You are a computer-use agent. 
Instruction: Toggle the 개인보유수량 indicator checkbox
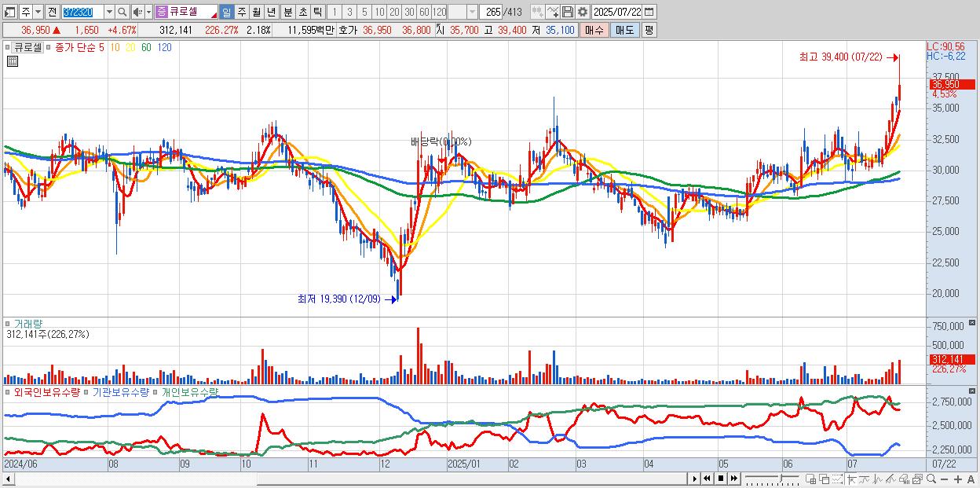(155, 391)
